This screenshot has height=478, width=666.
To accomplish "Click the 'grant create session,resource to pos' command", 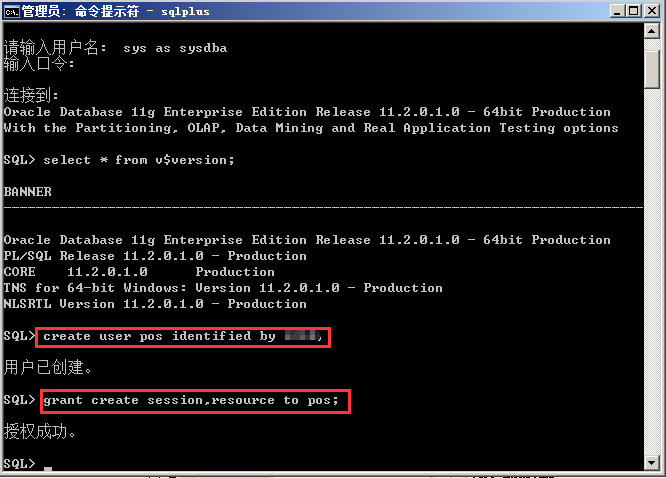I will (x=190, y=401).
